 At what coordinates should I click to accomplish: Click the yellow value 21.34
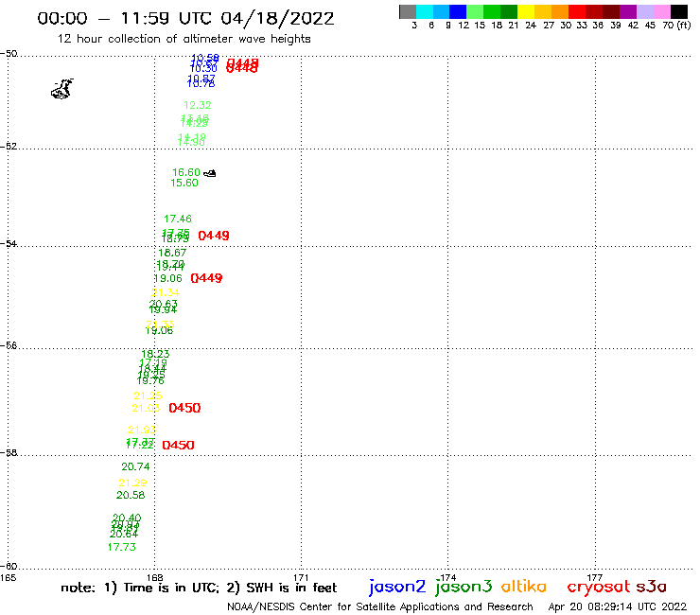(x=166, y=292)
